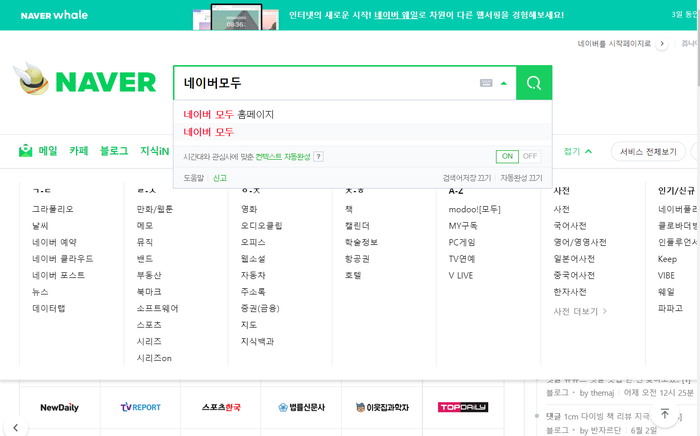Click the NAVER whale banner logo
This screenshot has width=700, height=436.
pyautogui.click(x=54, y=15)
